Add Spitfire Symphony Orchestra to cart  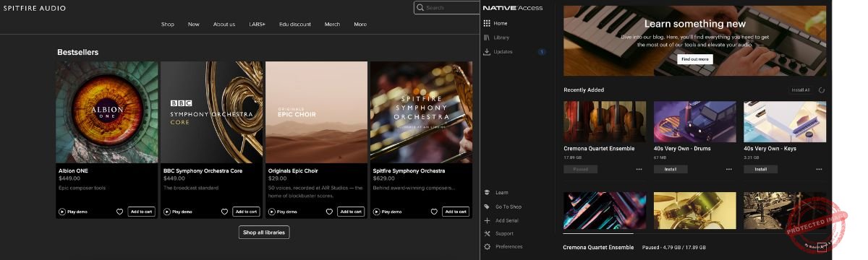456,212
